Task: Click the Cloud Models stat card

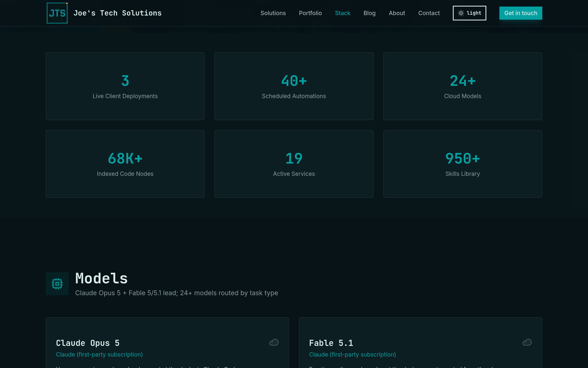Action: (x=463, y=86)
